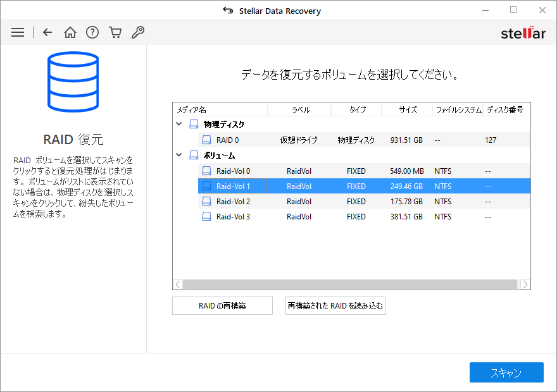557x392 pixels.
Task: Sort by the サイズ column header
Action: click(x=407, y=110)
